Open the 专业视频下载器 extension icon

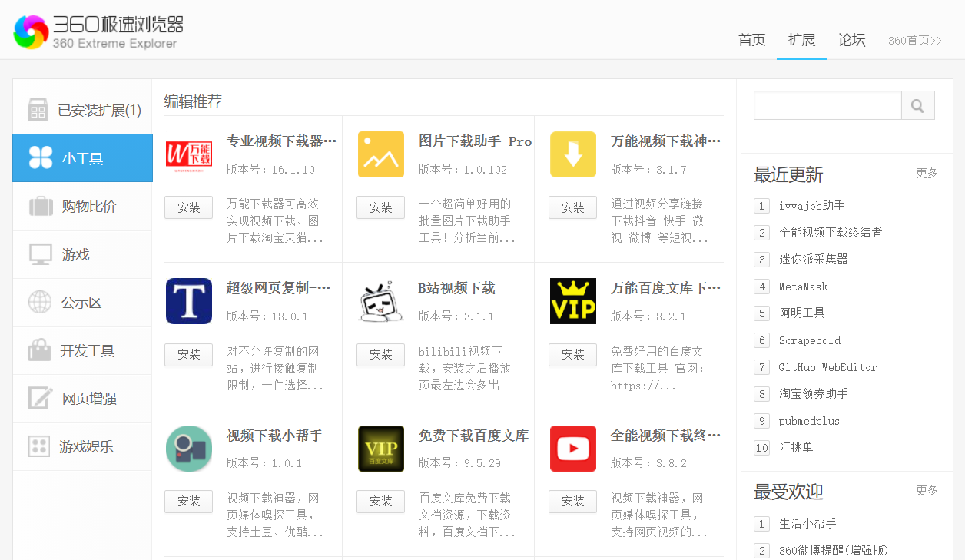(x=189, y=154)
